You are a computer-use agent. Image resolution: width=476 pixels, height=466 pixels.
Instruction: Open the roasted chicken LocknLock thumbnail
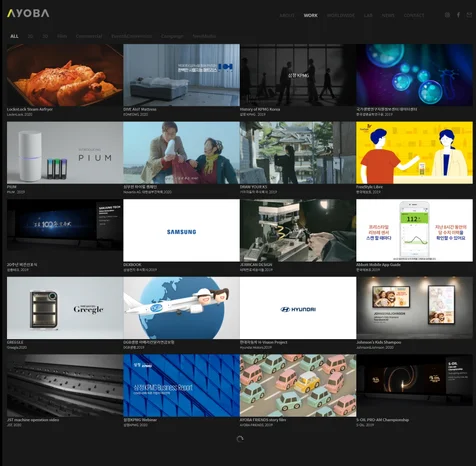click(x=65, y=75)
